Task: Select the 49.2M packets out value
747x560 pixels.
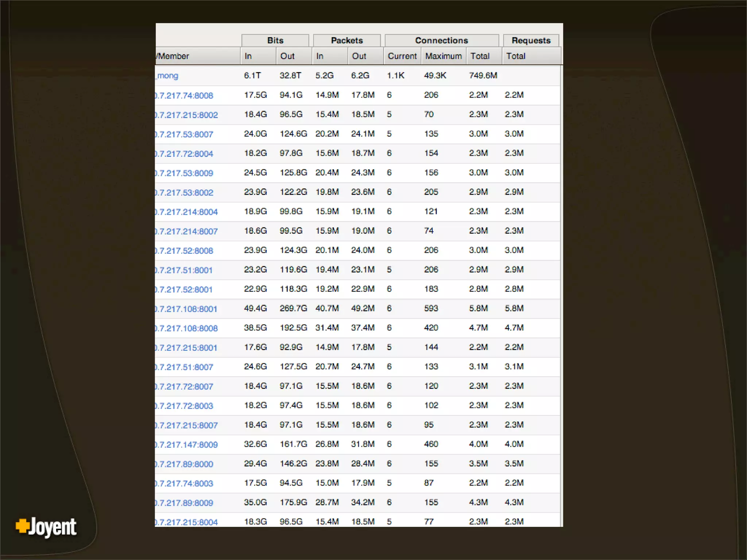Action: pos(363,308)
